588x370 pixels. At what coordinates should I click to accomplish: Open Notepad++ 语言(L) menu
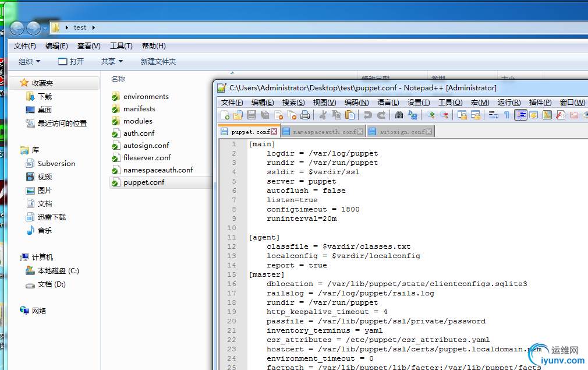tap(388, 103)
